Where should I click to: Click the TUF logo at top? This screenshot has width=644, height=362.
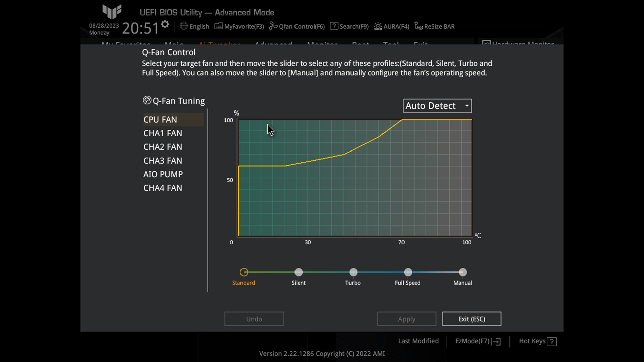tap(112, 12)
